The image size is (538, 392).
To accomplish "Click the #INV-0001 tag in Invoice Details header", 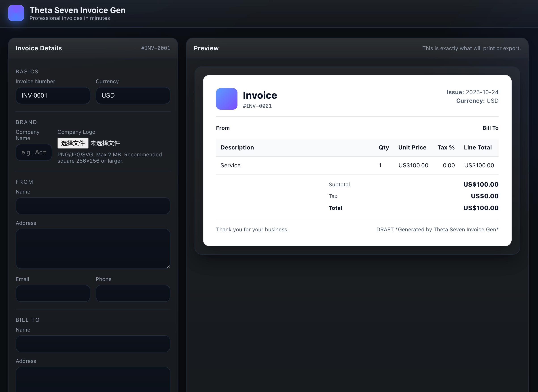I will (156, 48).
